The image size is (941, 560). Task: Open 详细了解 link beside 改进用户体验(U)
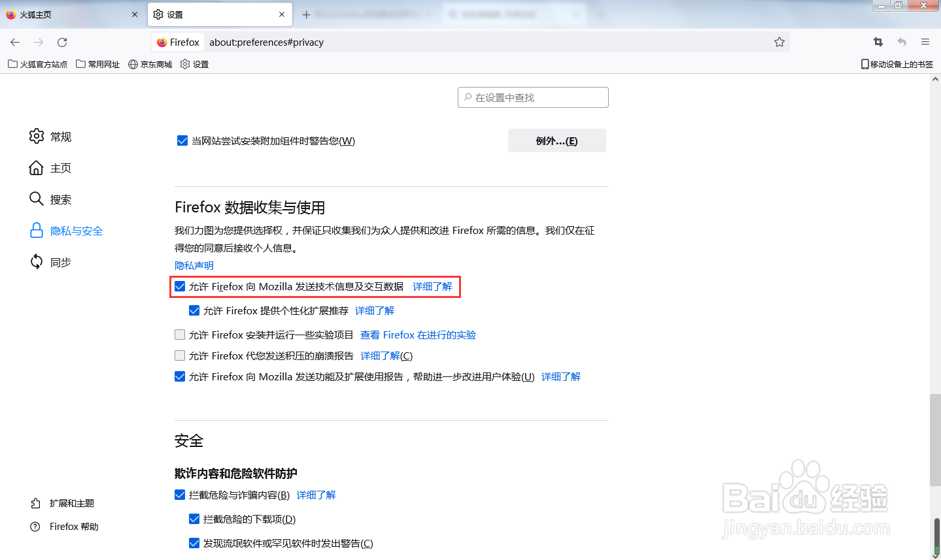[x=561, y=376]
